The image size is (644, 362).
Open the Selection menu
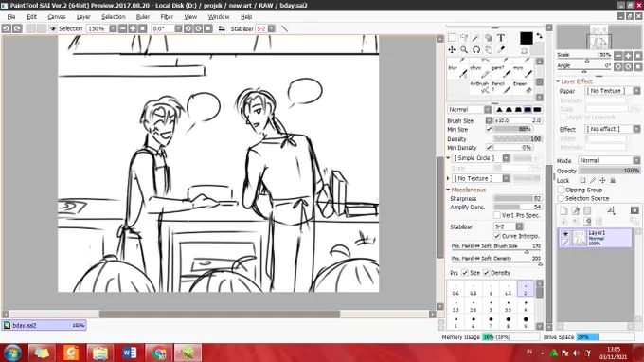tap(114, 17)
